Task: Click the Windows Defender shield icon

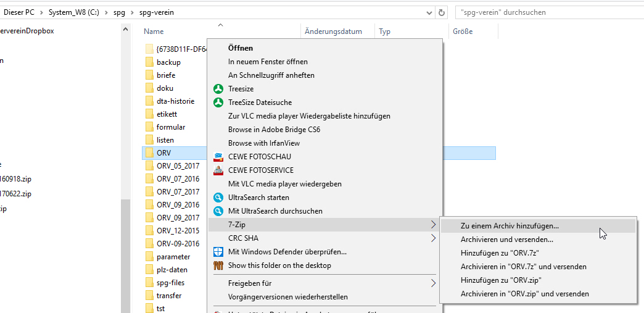Action: tap(218, 252)
